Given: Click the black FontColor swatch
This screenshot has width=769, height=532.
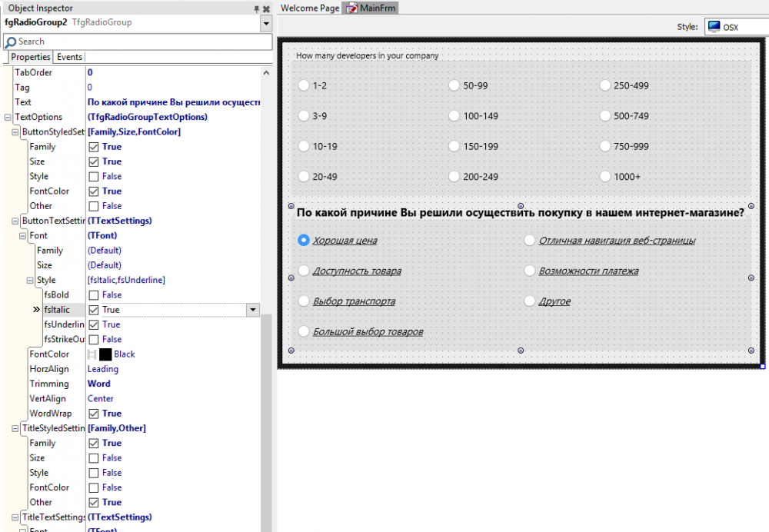Looking at the screenshot, I should click(105, 354).
